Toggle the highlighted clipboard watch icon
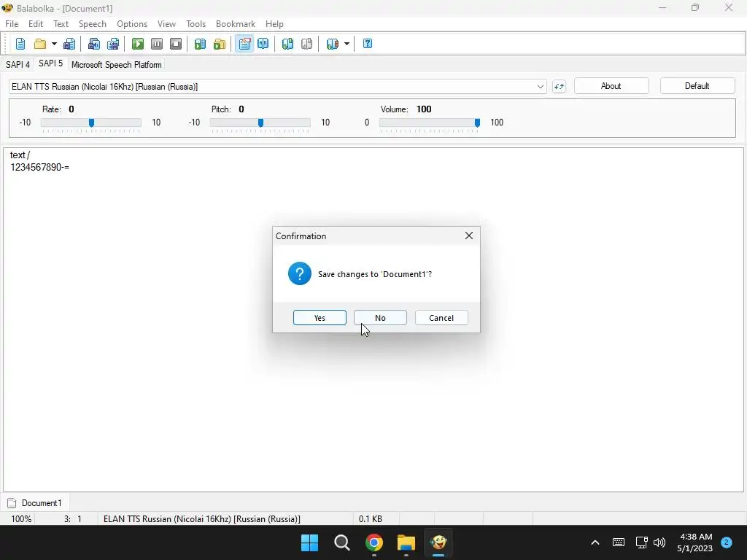Viewport: 747px width, 560px height. (244, 44)
